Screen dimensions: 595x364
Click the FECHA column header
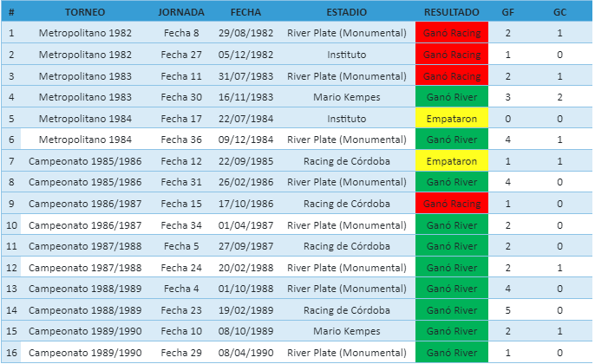(x=246, y=12)
